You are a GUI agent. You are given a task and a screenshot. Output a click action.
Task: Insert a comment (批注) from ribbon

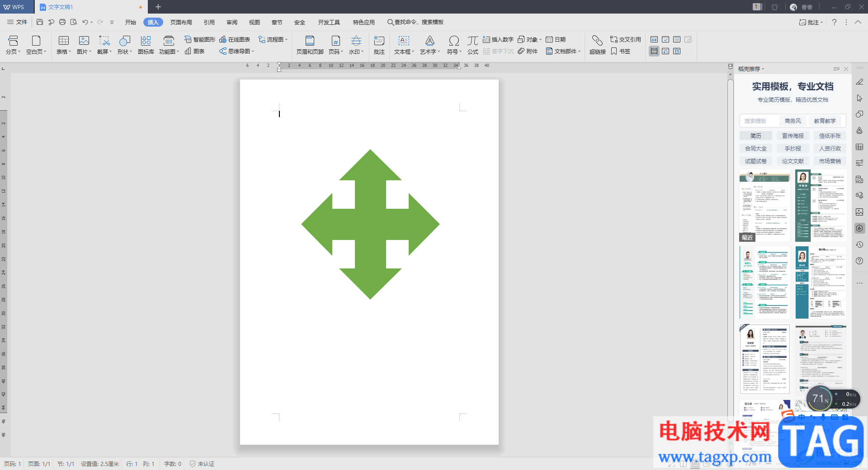point(379,45)
